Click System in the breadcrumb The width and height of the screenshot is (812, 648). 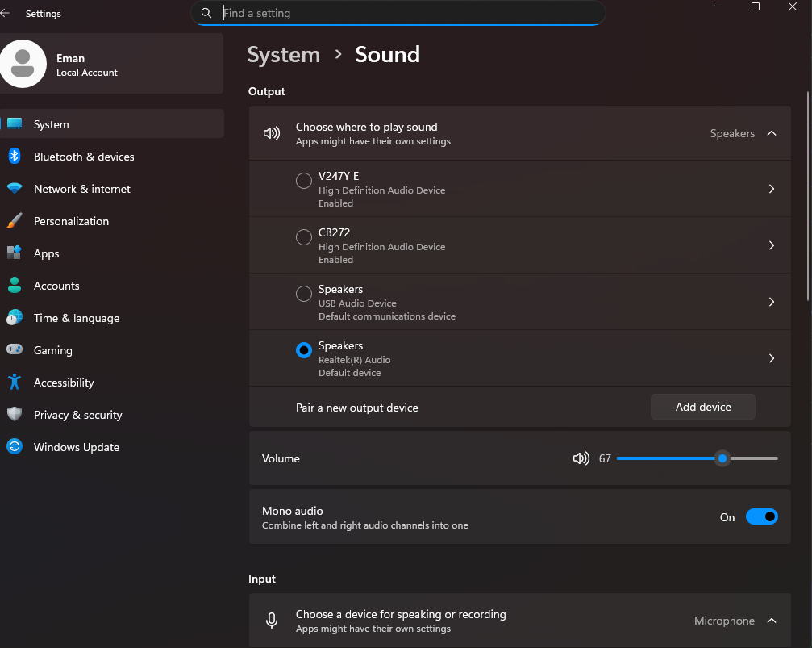pyautogui.click(x=283, y=55)
